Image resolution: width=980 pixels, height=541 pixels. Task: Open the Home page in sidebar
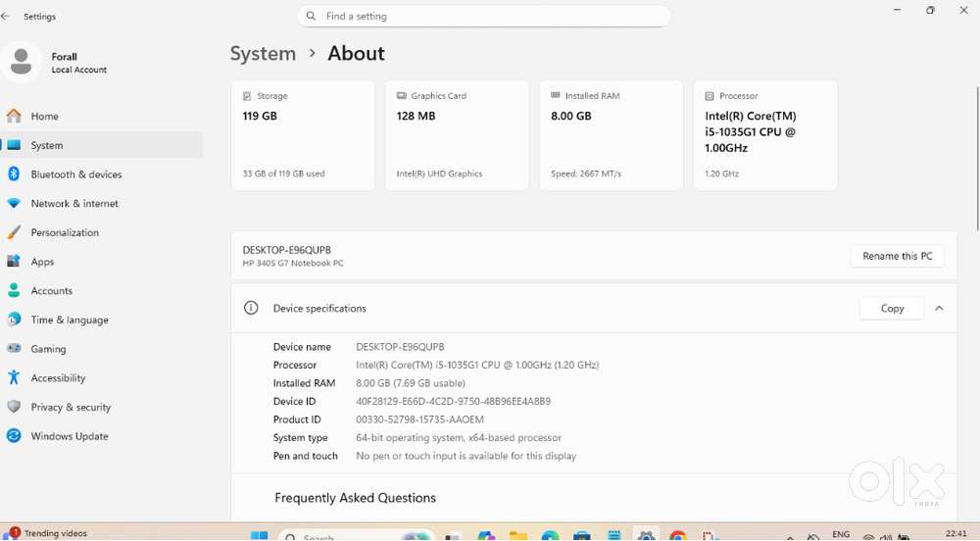44,117
